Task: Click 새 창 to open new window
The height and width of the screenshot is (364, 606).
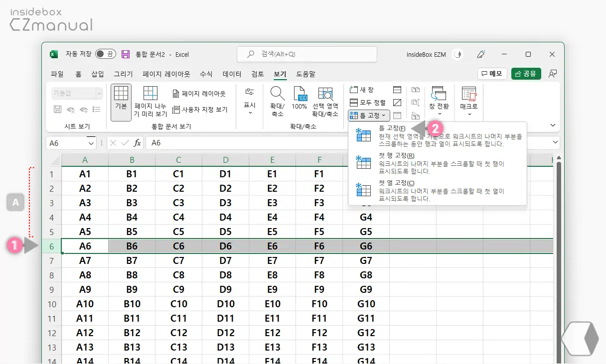Action: click(362, 90)
